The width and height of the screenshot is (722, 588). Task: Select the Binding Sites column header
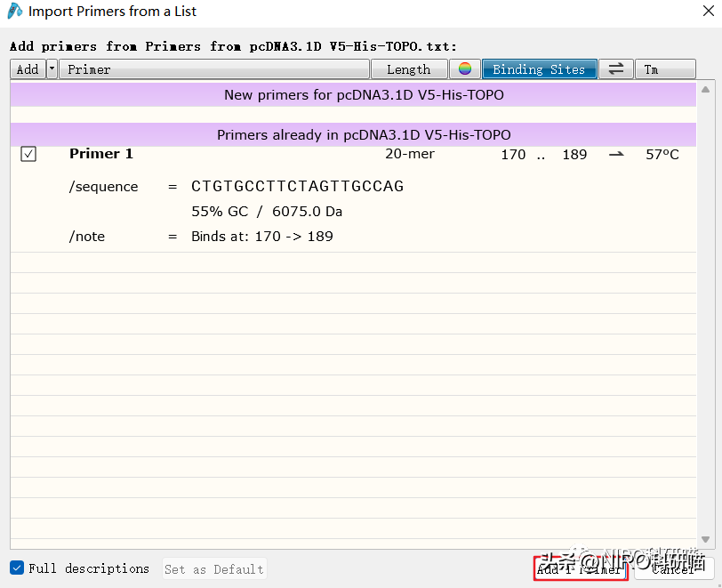(539, 69)
